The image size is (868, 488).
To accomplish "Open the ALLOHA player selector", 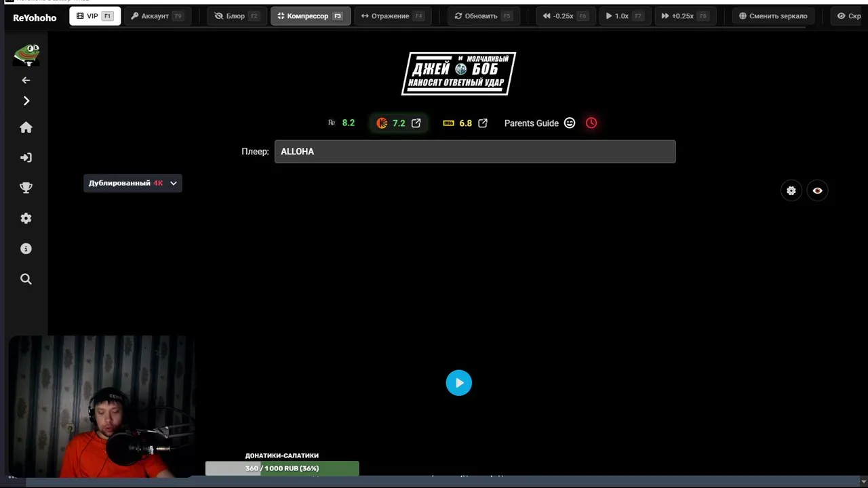I will pyautogui.click(x=475, y=151).
